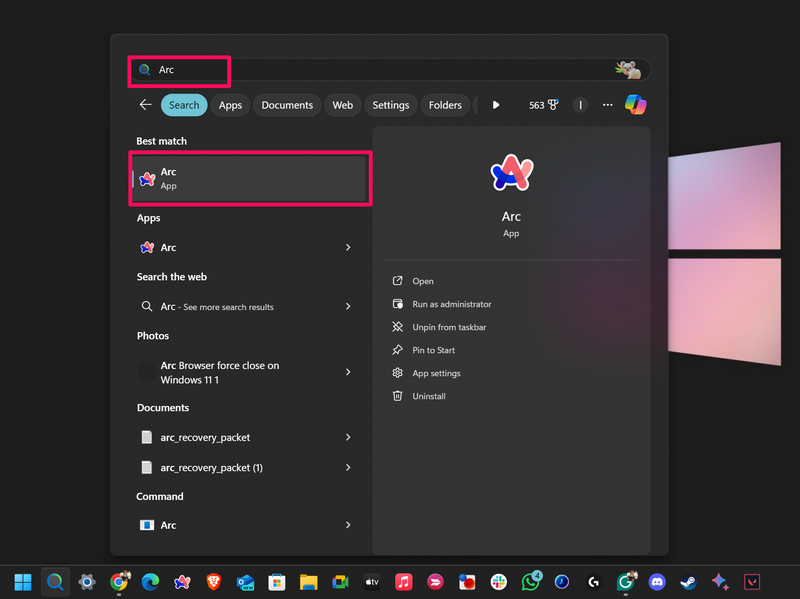
Task: Open Brave browser from the taskbar
Action: [213, 581]
